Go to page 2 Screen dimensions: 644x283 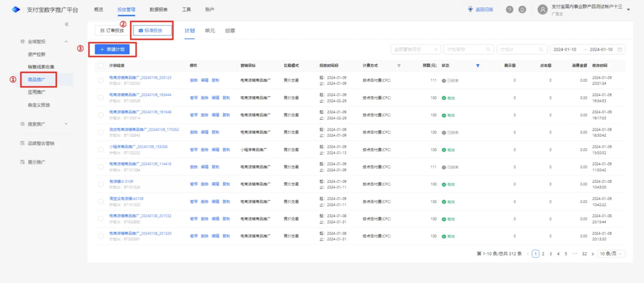point(543,254)
